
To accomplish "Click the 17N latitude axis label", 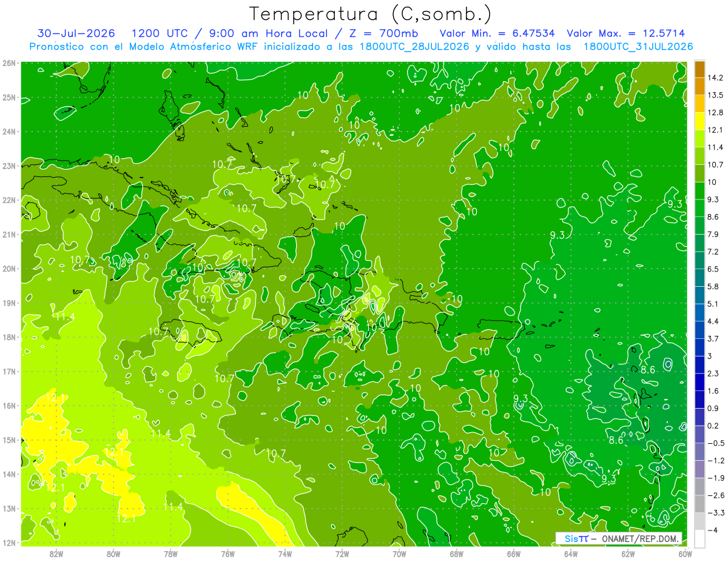I will tap(8, 372).
